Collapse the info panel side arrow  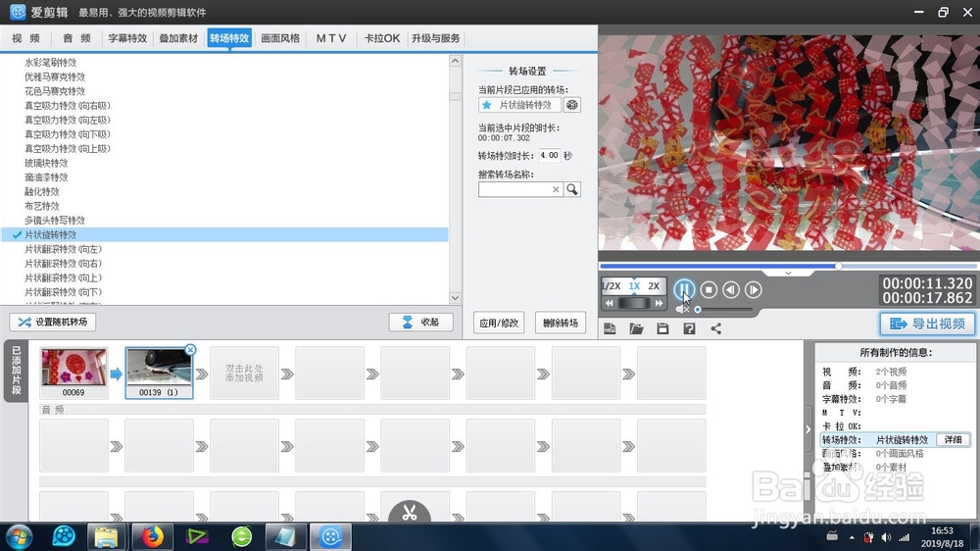click(808, 429)
